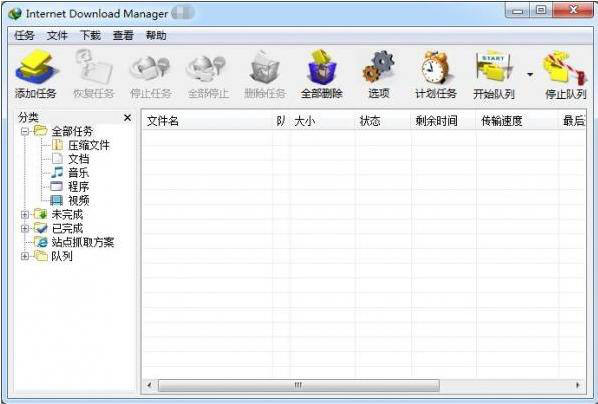The width and height of the screenshot is (598, 404).
Task: Expand the 队列 tree node
Action: point(25,256)
